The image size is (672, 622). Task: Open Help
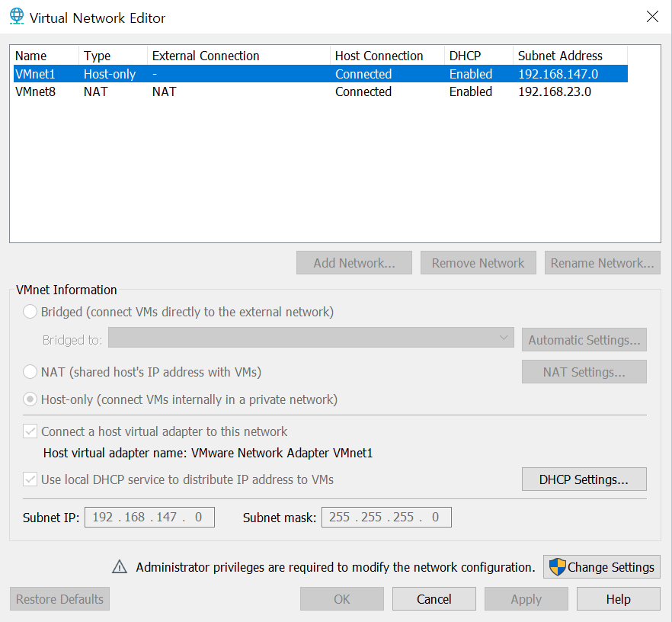pyautogui.click(x=619, y=599)
